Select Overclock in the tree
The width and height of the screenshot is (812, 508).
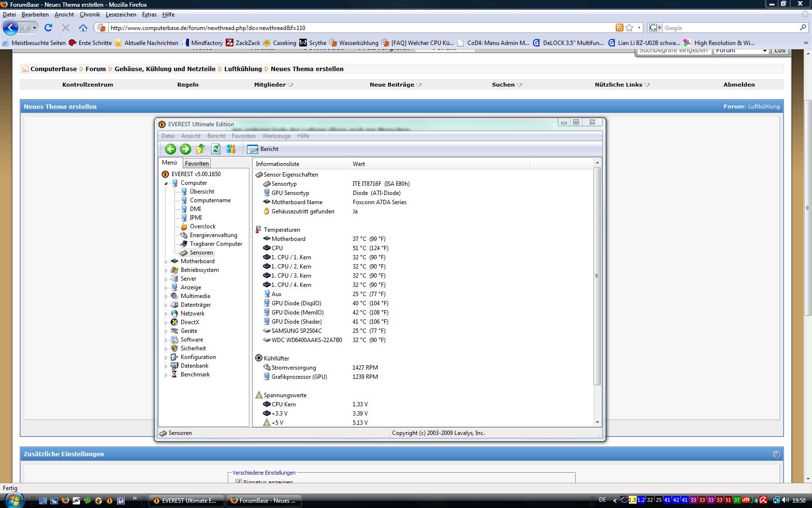[203, 226]
